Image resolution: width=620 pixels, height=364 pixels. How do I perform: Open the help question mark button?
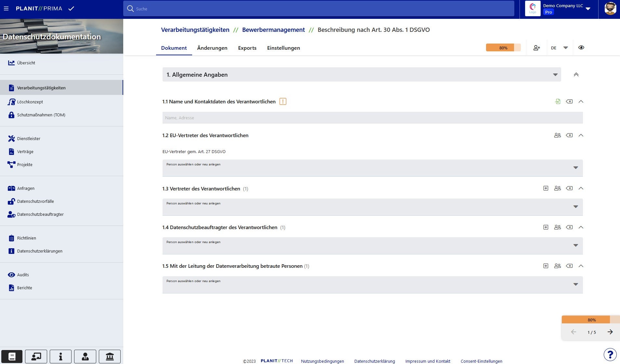point(610,355)
